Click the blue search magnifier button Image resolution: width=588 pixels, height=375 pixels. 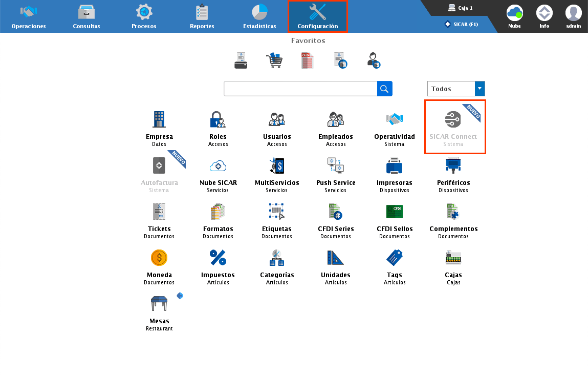[x=385, y=89]
